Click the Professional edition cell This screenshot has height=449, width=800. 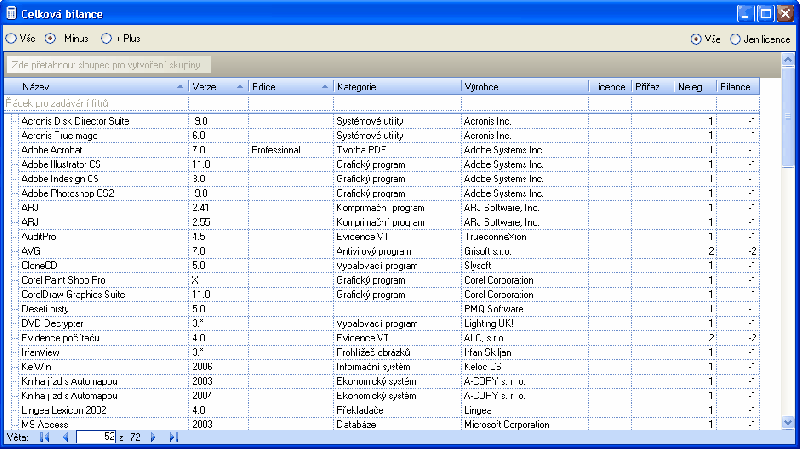click(x=291, y=150)
